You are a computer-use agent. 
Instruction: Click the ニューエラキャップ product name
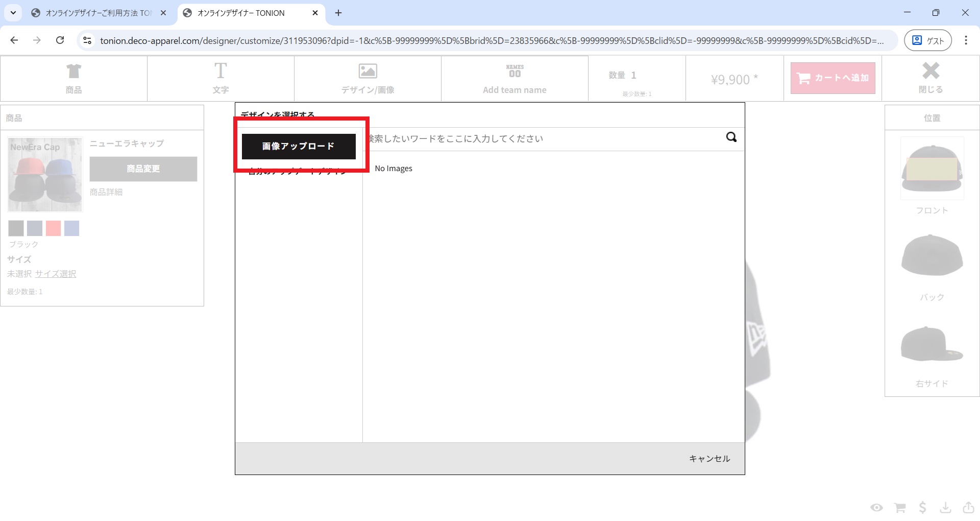127,144
